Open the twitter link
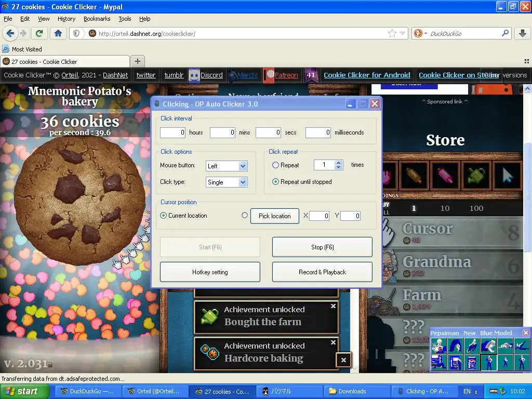This screenshot has height=399, width=532. (x=146, y=75)
